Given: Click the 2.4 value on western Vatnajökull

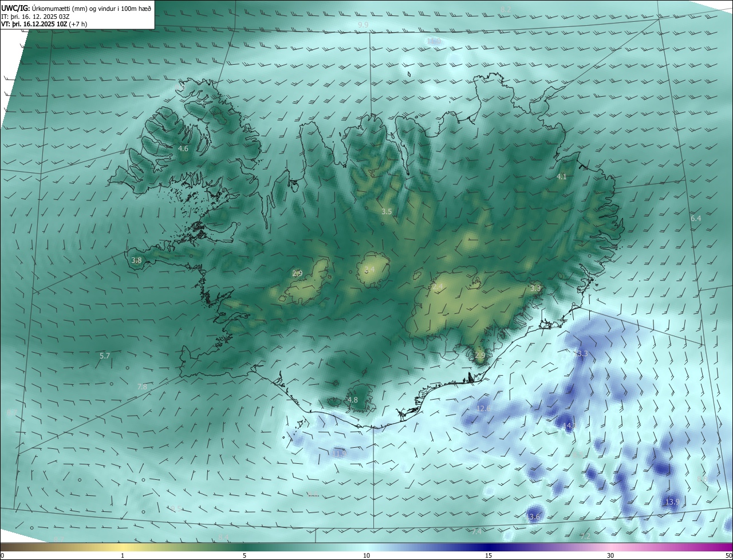Looking at the screenshot, I should (438, 286).
